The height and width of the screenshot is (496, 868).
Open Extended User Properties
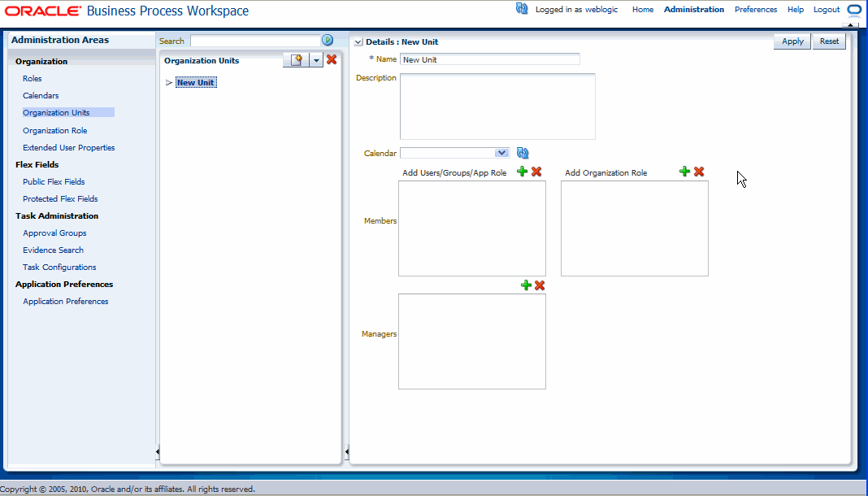68,148
